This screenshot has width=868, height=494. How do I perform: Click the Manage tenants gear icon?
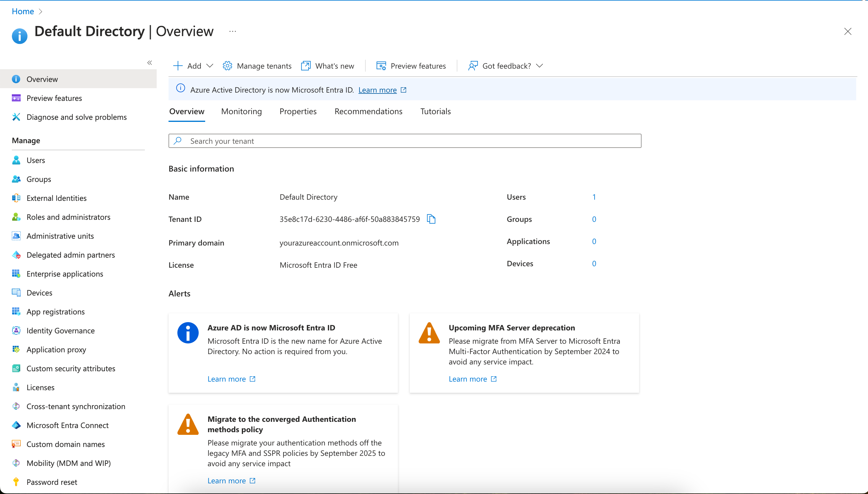pyautogui.click(x=227, y=66)
